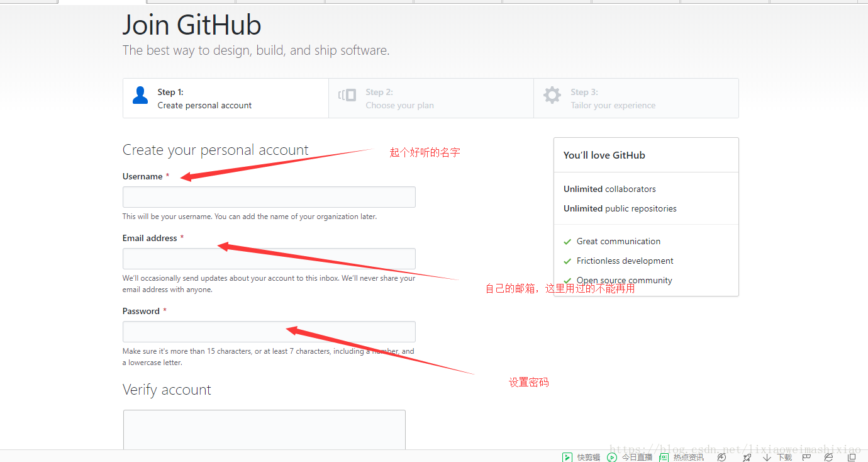The height and width of the screenshot is (462, 868).
Task: Click the Password input field
Action: click(x=269, y=332)
